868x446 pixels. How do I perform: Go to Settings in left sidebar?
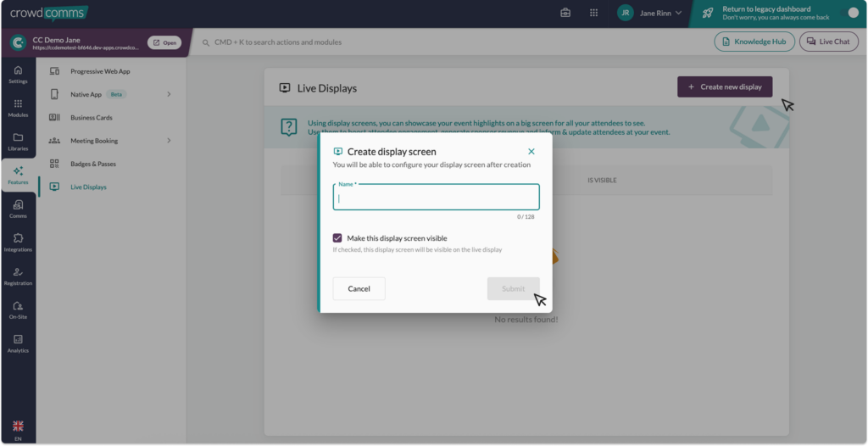pos(18,75)
